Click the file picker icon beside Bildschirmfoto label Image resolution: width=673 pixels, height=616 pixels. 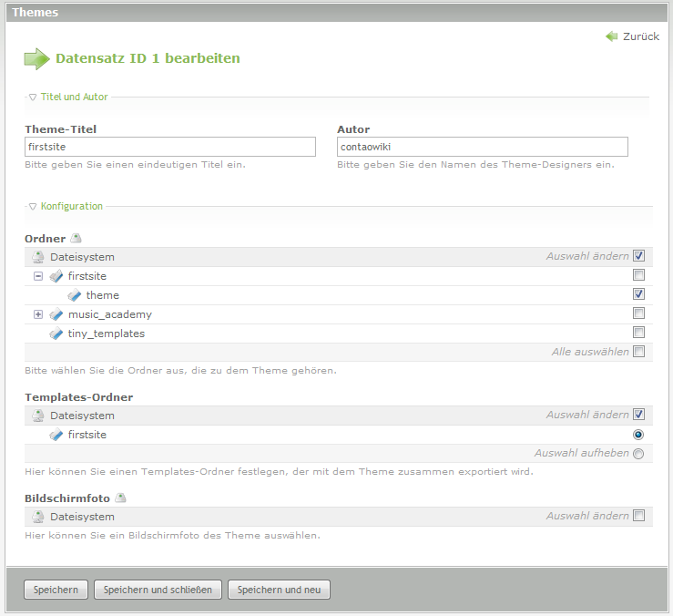(121, 498)
